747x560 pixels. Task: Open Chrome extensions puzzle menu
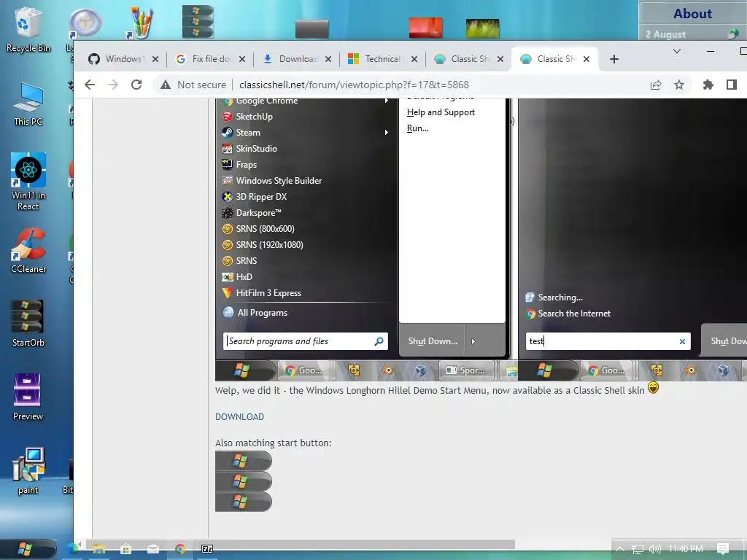708,85
